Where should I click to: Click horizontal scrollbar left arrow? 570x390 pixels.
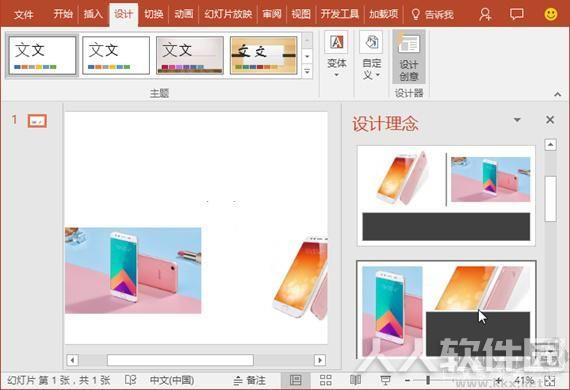72,360
